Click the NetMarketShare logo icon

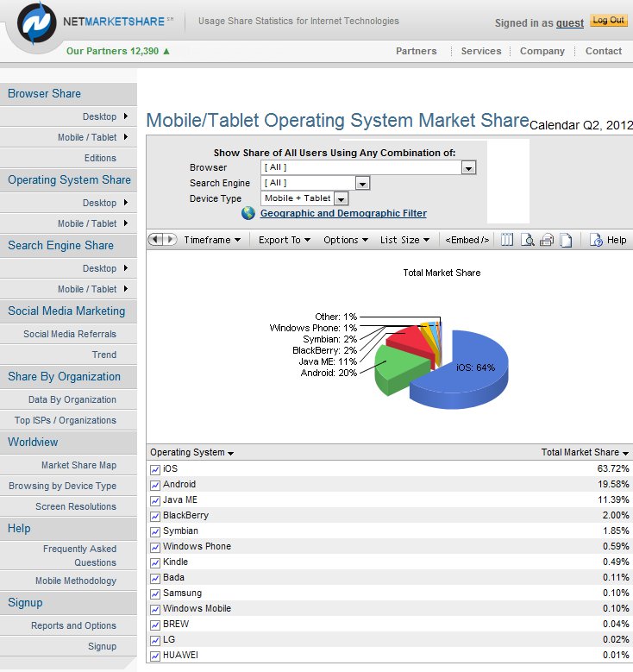click(x=36, y=24)
